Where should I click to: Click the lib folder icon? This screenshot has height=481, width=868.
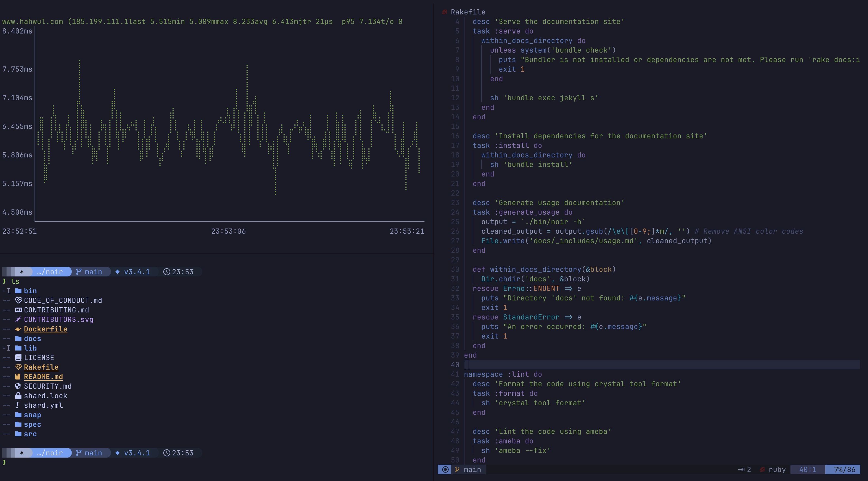tap(18, 348)
